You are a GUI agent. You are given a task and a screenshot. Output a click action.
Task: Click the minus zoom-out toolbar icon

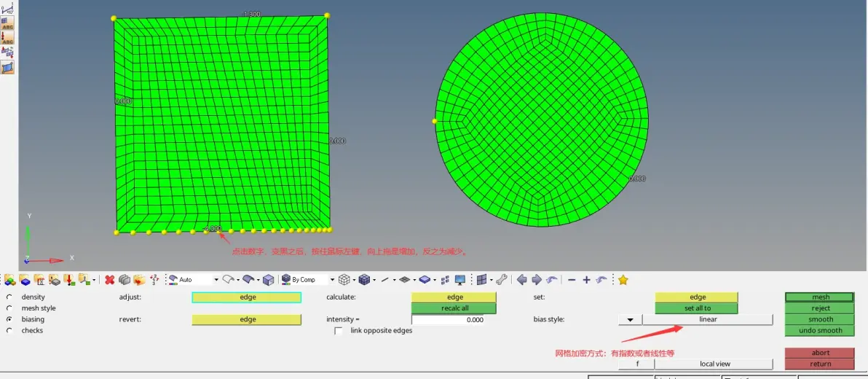point(572,280)
